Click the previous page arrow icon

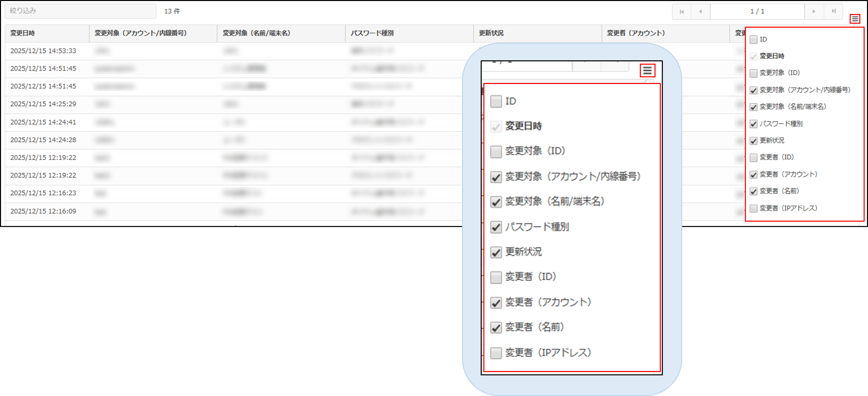[701, 12]
